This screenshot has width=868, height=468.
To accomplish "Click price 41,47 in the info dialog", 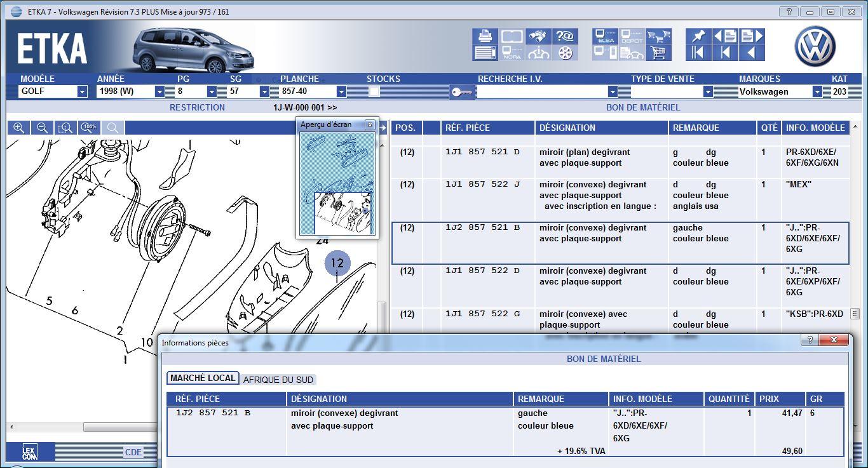I will click(x=792, y=413).
